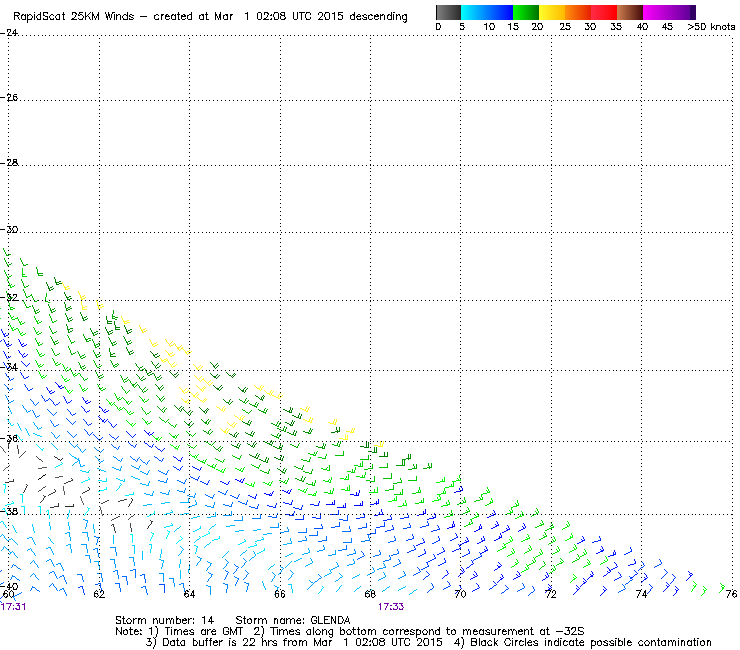Select the green 15–20 knots color segment
Viewport: 740px width, 650px height.
click(526, 12)
